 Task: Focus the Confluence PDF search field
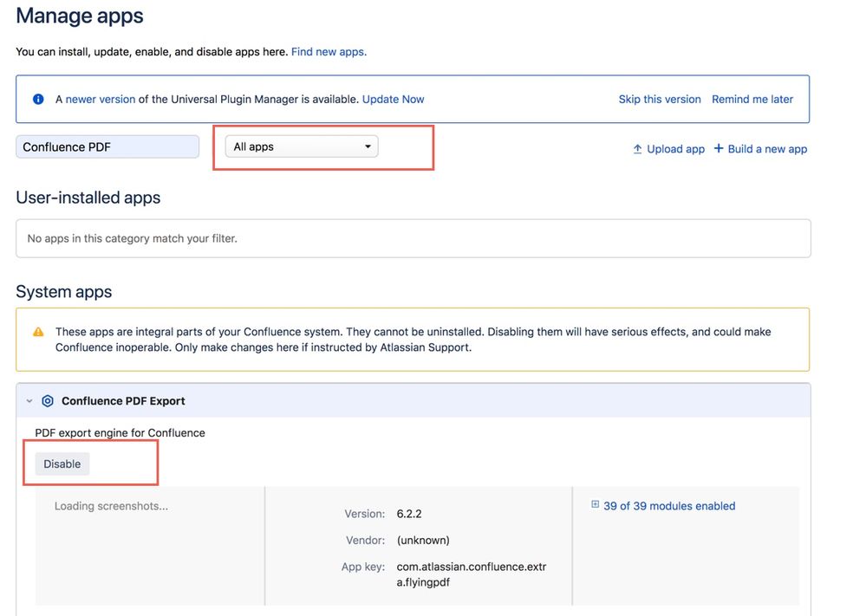[107, 146]
